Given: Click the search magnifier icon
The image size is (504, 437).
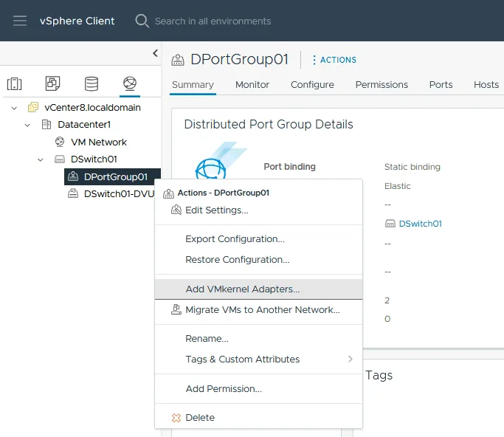Looking at the screenshot, I should [x=142, y=21].
